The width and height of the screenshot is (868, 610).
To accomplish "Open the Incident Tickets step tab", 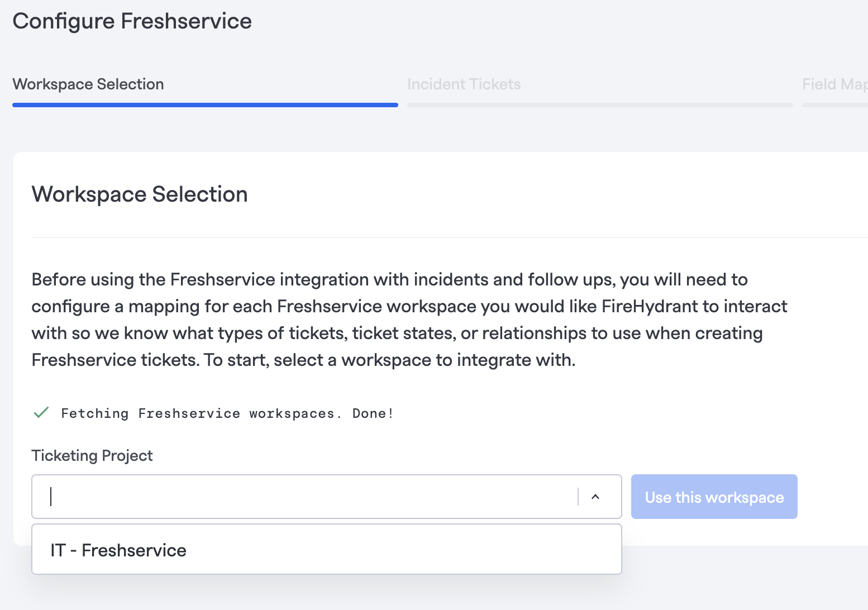I will (x=464, y=84).
